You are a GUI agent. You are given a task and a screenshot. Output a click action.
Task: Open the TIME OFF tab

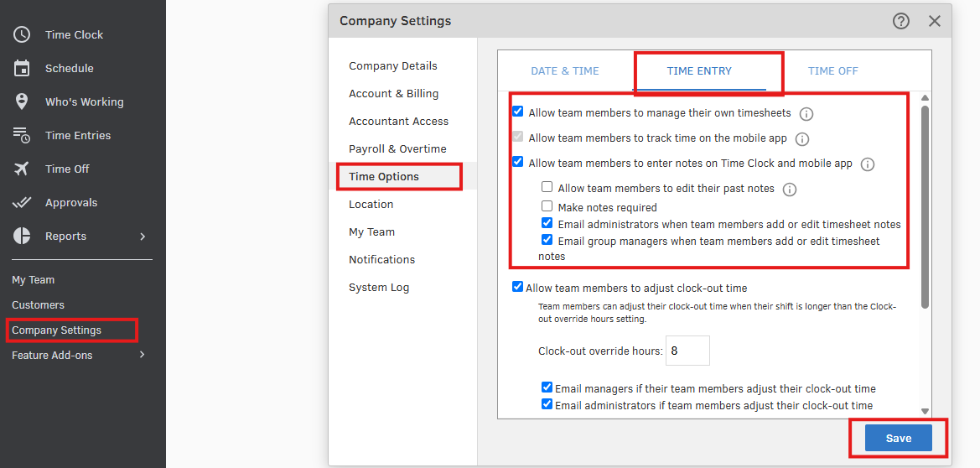[x=832, y=71]
